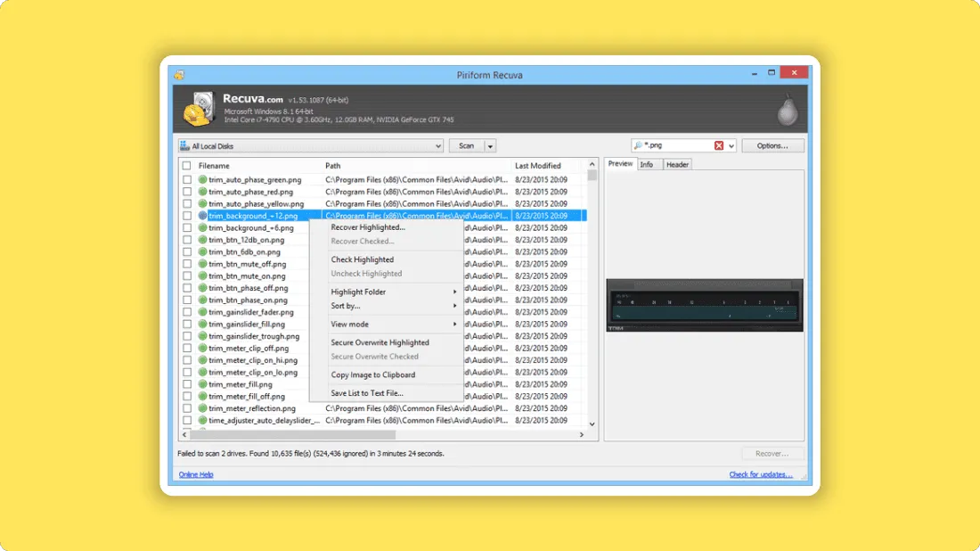Check the box for trim_auto_phase_red.png
The width and height of the screenshot is (980, 551).
187,192
